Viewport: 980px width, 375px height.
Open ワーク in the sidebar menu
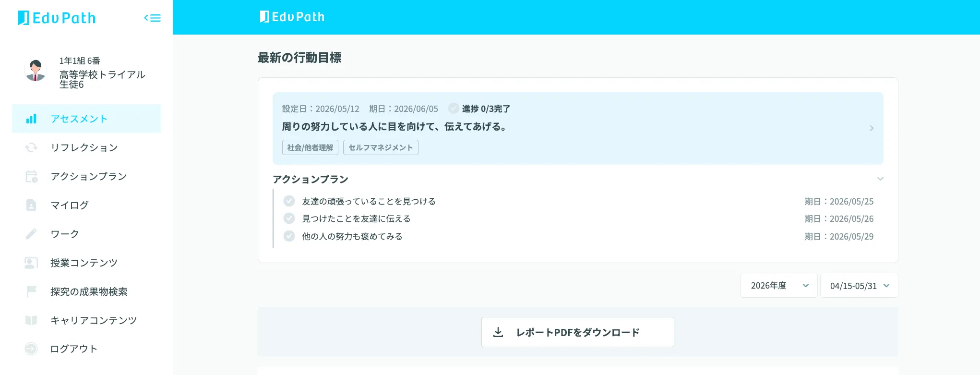[86, 234]
